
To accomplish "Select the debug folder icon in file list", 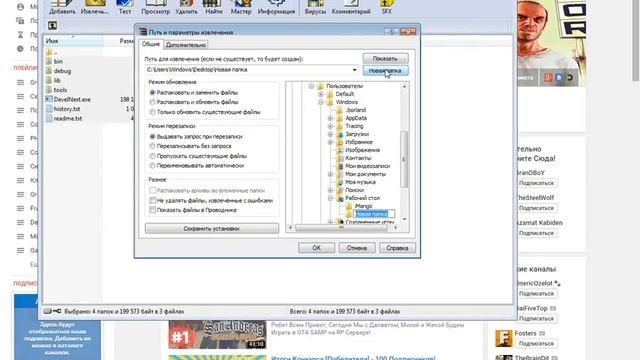I will pyautogui.click(x=49, y=71).
